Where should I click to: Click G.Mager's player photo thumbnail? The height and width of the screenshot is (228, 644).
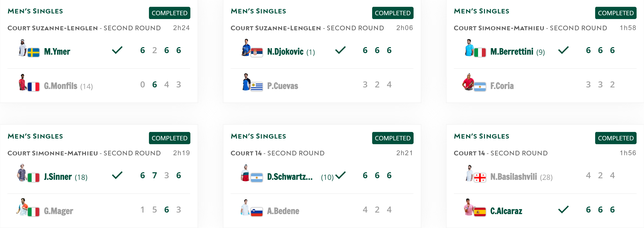tap(22, 207)
